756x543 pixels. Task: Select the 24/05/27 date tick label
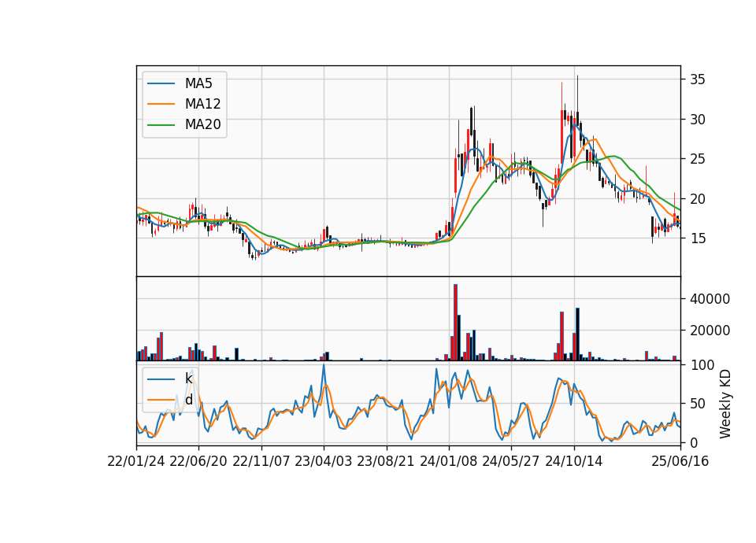tap(510, 461)
